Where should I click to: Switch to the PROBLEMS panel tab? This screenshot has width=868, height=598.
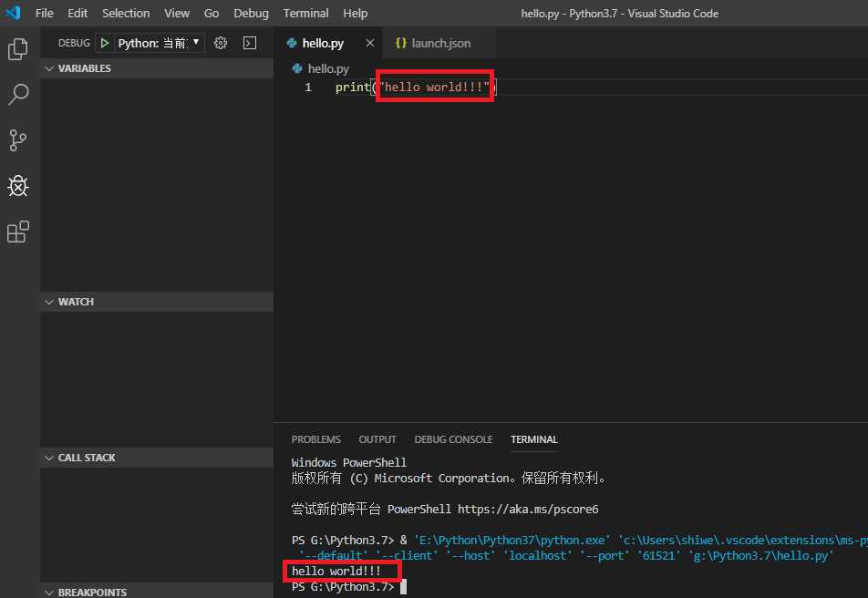(316, 439)
